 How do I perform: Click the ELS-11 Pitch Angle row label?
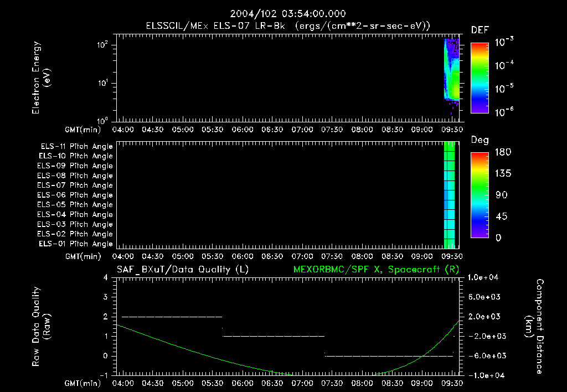click(x=76, y=147)
